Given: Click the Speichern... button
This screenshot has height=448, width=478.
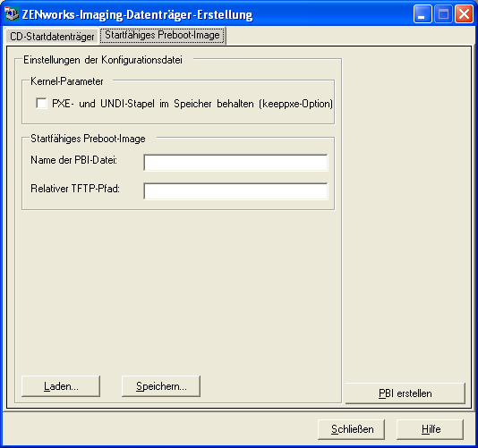Looking at the screenshot, I should tap(161, 386).
